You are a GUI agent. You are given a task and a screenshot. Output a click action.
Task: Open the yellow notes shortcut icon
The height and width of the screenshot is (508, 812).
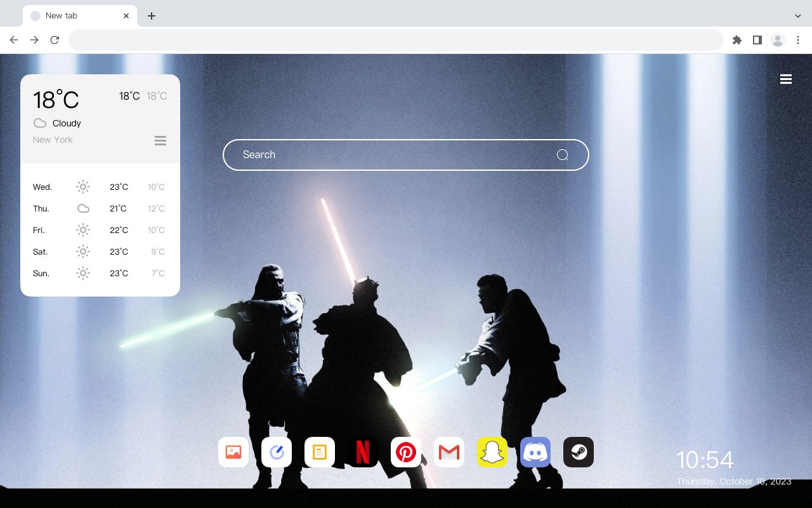(x=320, y=452)
